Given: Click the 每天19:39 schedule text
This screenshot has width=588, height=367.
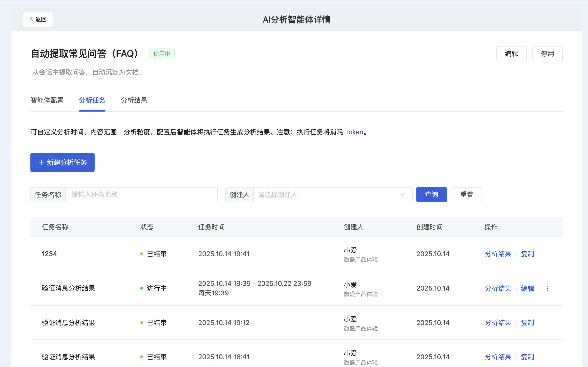Looking at the screenshot, I should pyautogui.click(x=213, y=293).
